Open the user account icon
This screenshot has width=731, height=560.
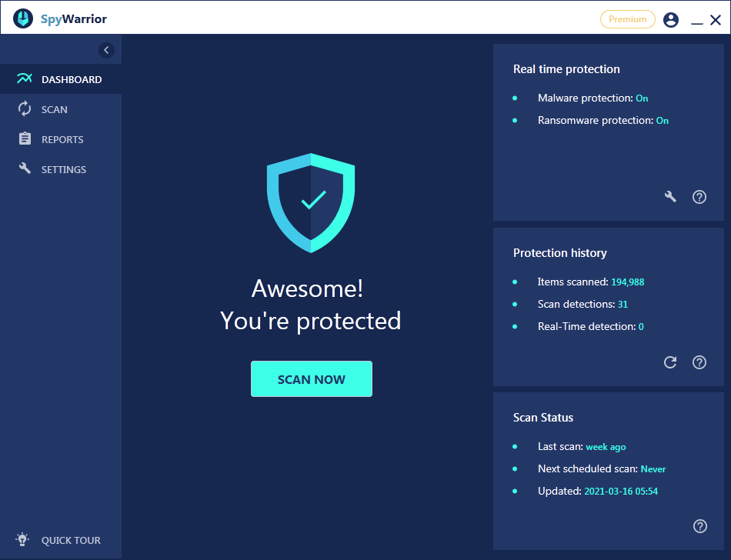(x=670, y=19)
